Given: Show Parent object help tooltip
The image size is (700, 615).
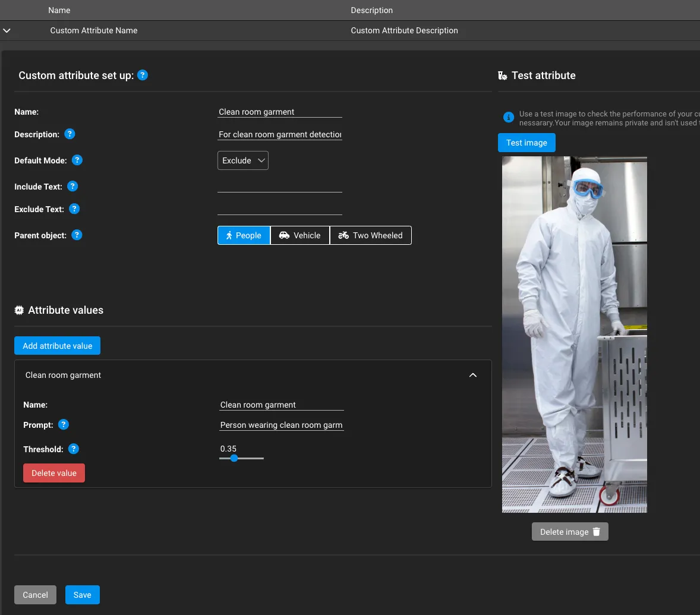Looking at the screenshot, I should click(x=77, y=235).
